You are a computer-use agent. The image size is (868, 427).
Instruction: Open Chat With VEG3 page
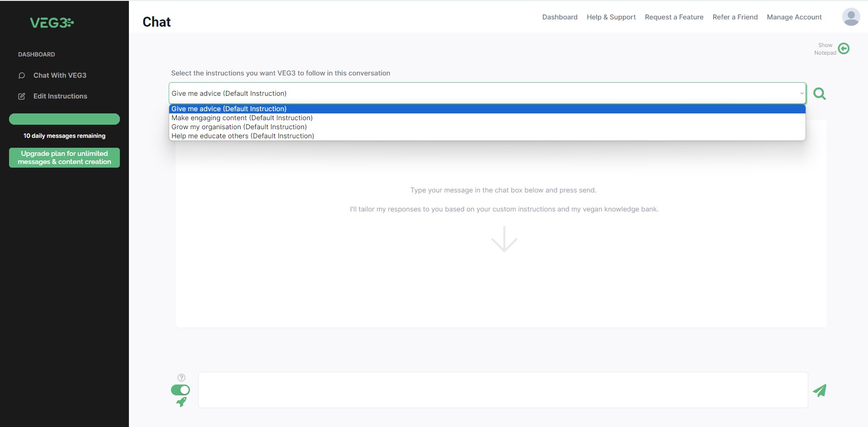click(x=60, y=75)
